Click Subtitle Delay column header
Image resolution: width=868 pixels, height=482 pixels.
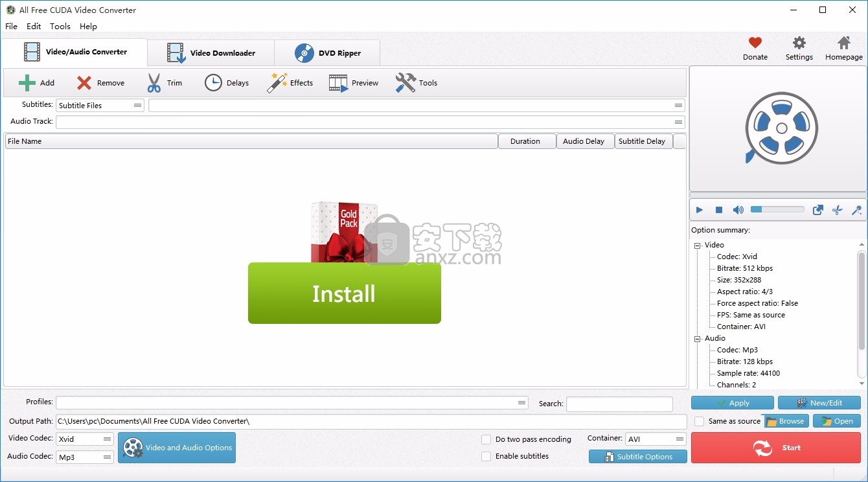pos(644,141)
